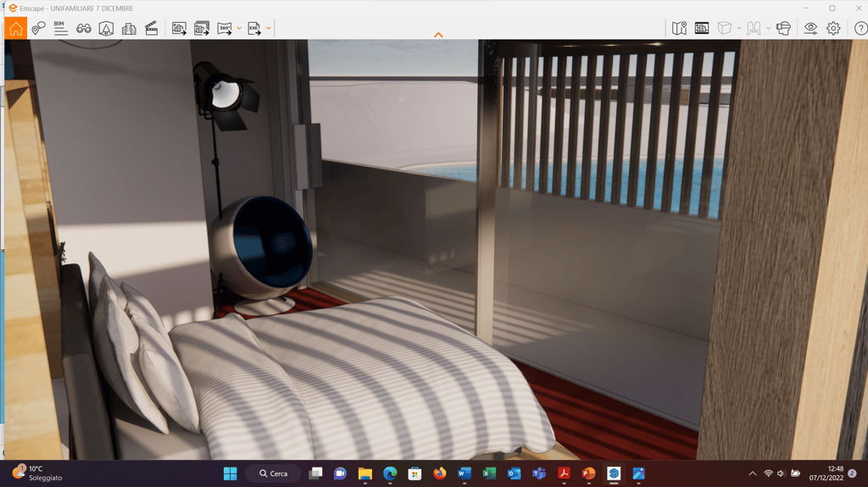The image size is (868, 487).
Task: Open the Windows Start menu
Action: (231, 473)
